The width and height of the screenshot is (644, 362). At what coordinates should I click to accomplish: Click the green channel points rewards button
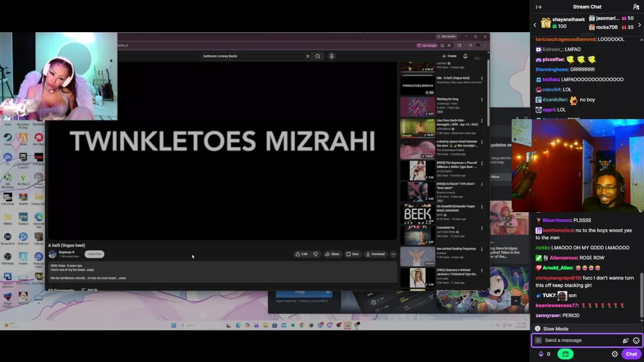click(566, 354)
